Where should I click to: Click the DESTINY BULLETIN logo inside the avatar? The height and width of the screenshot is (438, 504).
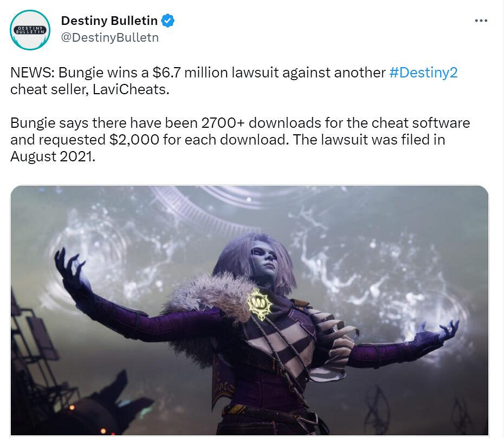tap(30, 30)
